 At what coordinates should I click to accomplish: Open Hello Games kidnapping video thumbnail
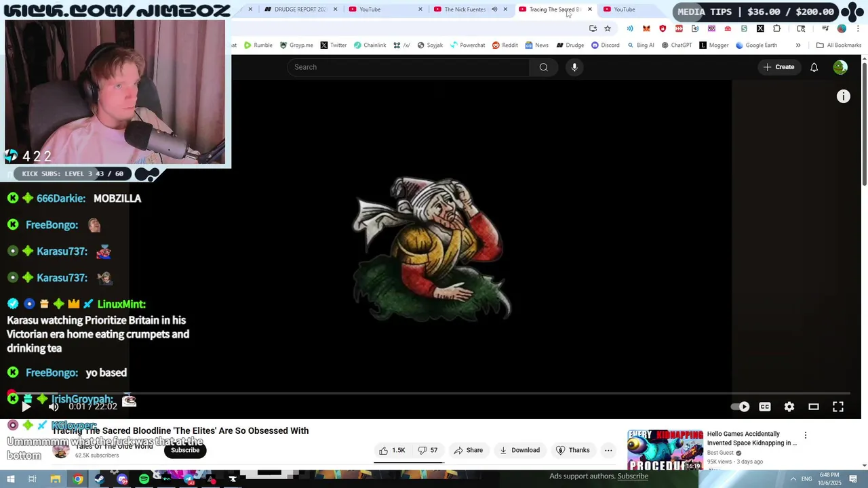(665, 449)
